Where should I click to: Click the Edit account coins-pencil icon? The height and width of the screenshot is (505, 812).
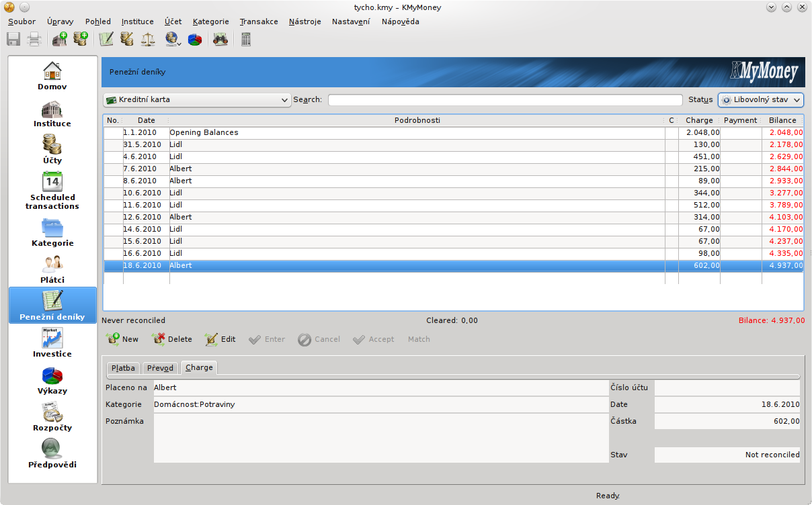pos(127,40)
